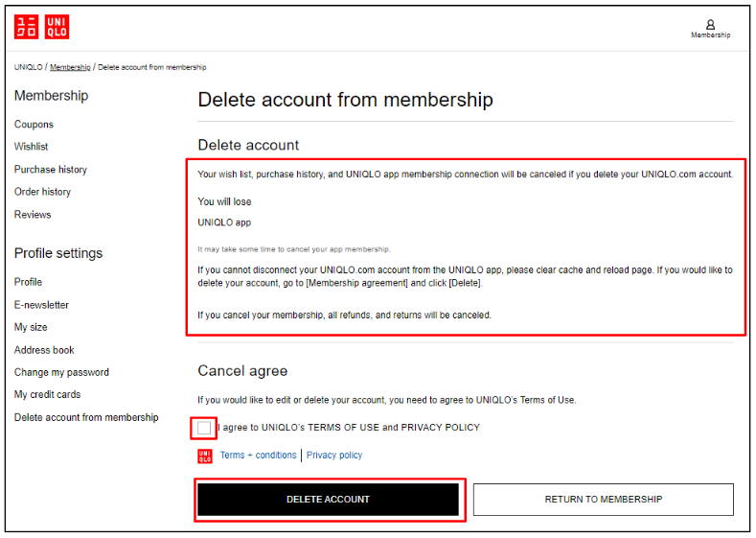Screen dimensions: 756x538
Task: Open Reviews in the Membership menu
Action: tap(33, 215)
